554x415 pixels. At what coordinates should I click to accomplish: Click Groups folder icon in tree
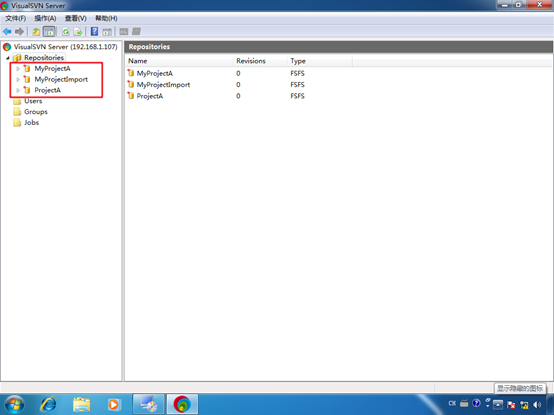point(17,112)
